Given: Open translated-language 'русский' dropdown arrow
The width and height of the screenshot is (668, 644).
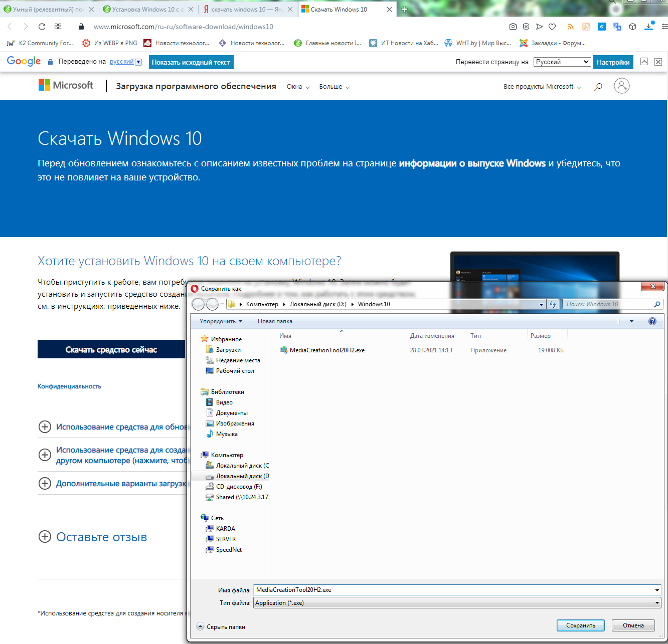Looking at the screenshot, I should tap(139, 62).
